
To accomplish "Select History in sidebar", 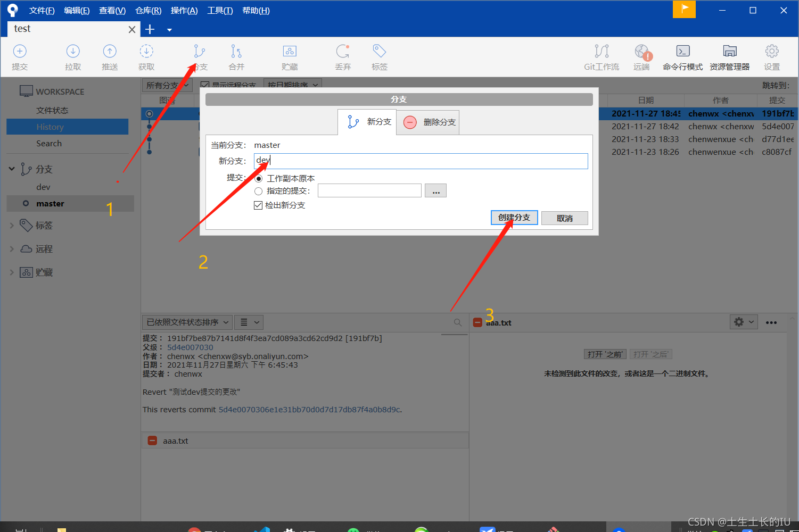I will (x=68, y=127).
